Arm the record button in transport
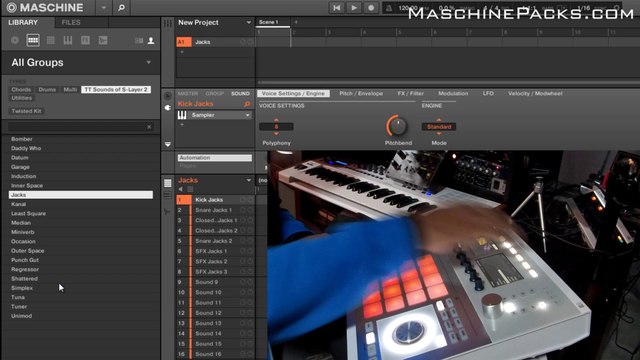640x360 pixels. (371, 8)
